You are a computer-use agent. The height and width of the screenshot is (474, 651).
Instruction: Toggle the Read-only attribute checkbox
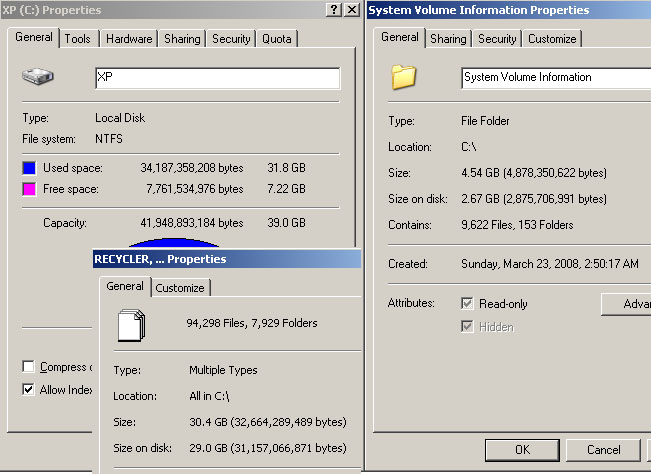467,303
